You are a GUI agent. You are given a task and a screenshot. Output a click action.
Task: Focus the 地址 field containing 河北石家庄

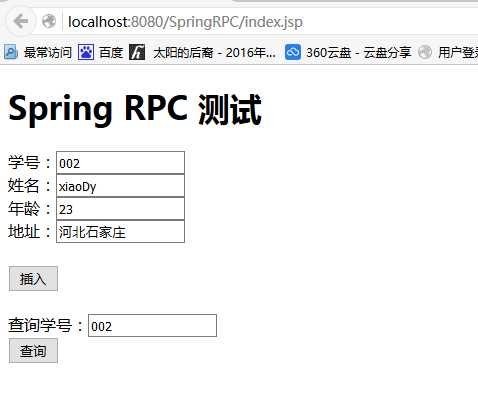point(120,232)
